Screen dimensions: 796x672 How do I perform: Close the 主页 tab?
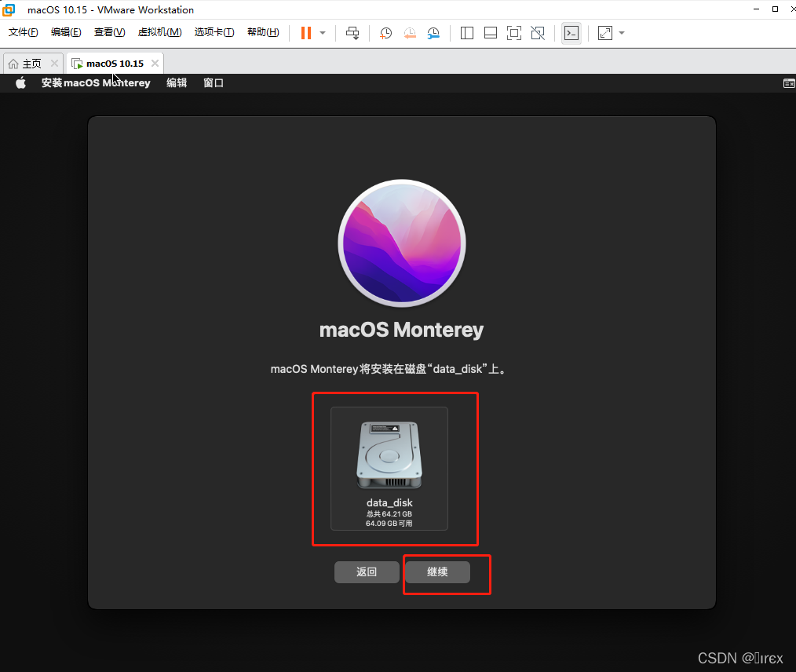54,64
